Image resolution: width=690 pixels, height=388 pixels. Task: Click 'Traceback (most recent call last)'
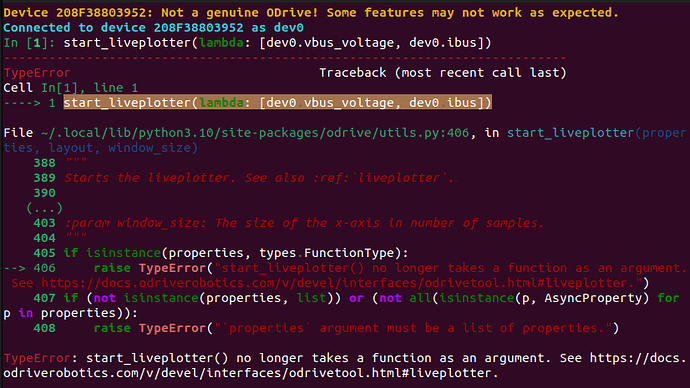pos(443,73)
